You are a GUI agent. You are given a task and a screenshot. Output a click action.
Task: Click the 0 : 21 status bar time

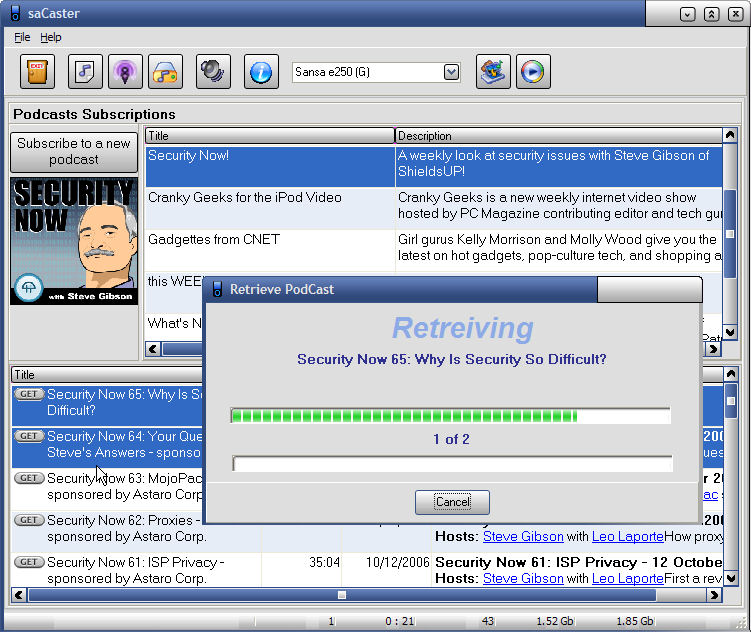[400, 621]
